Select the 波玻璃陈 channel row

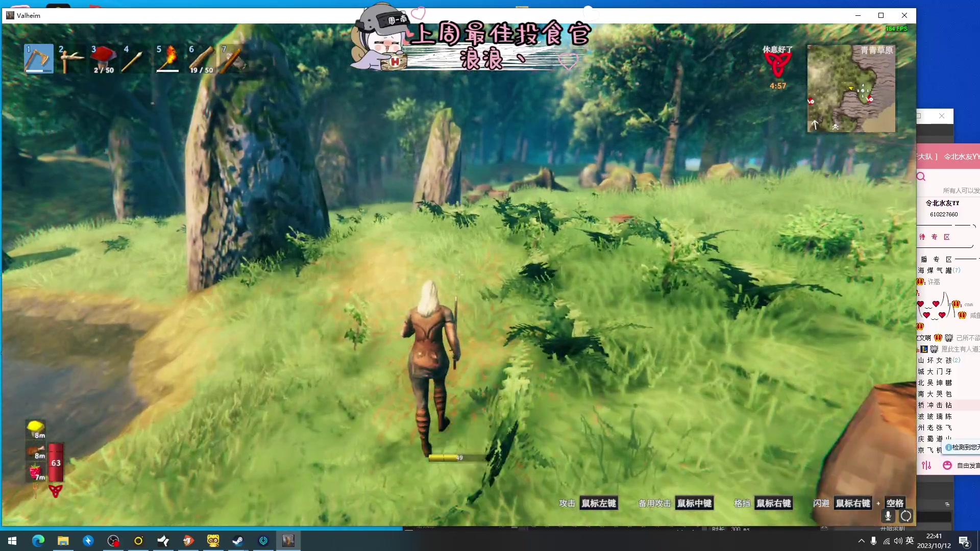(948, 416)
